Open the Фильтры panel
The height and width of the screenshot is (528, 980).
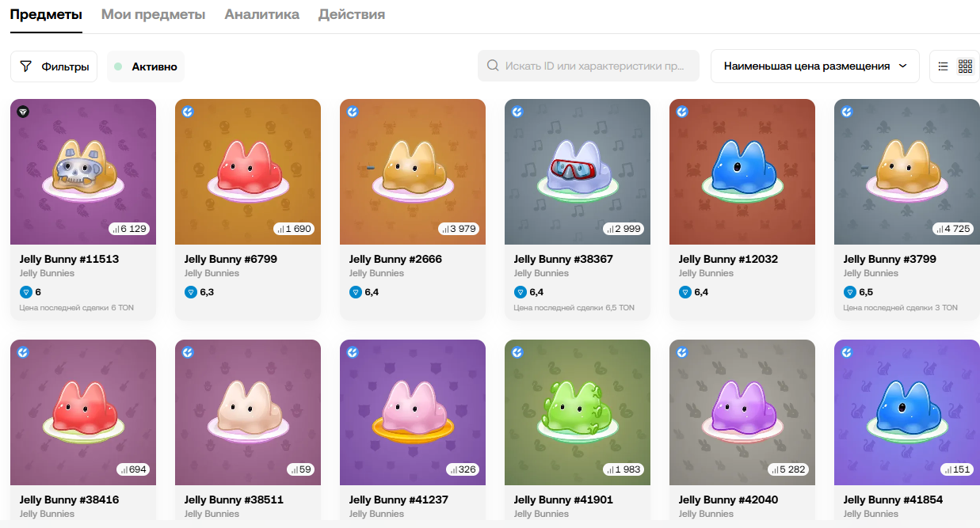tap(54, 66)
